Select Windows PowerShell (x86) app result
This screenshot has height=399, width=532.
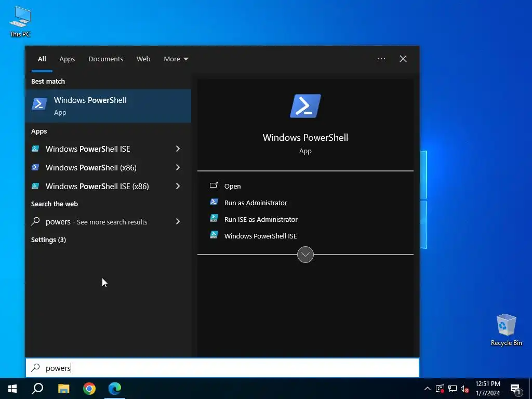click(91, 168)
